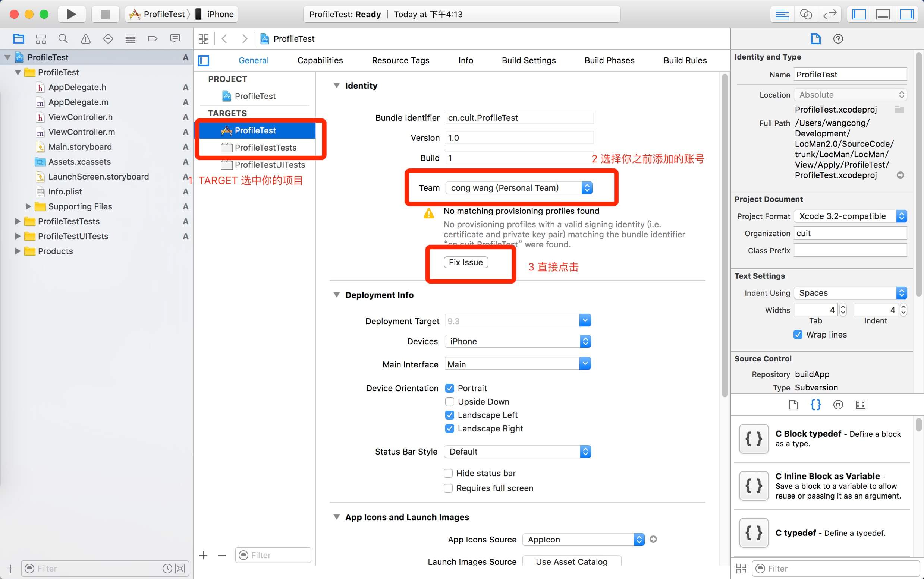Increment the Tab width stepper

pyautogui.click(x=843, y=307)
